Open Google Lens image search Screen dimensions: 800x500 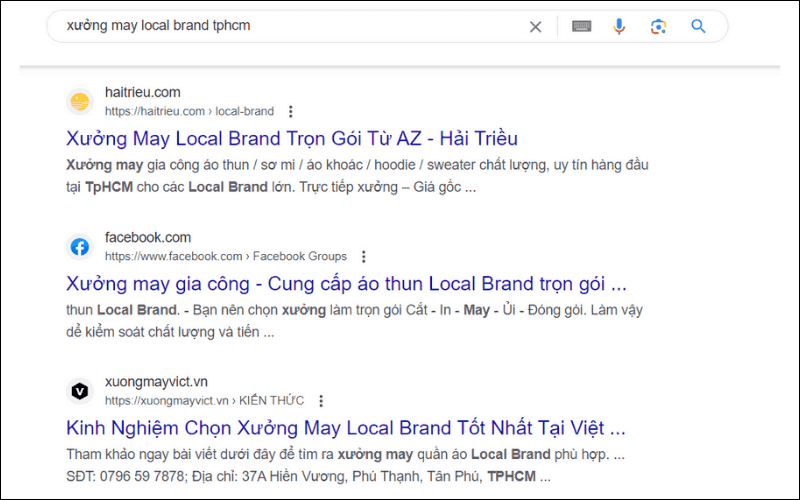(658, 27)
